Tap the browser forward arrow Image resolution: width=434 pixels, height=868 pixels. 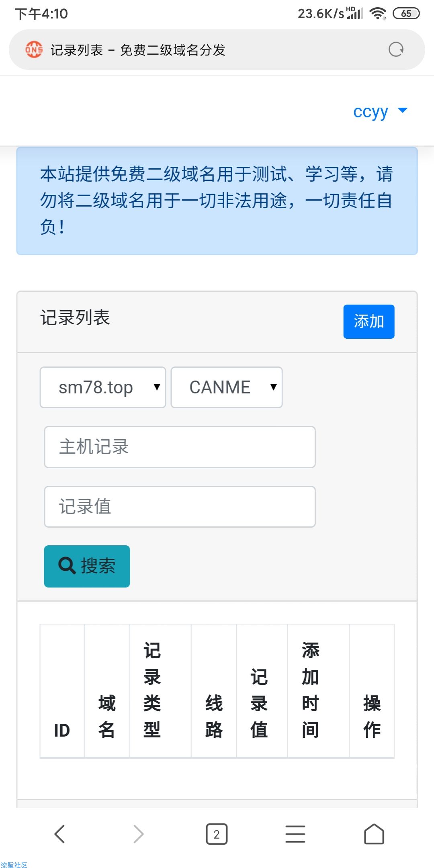(138, 834)
